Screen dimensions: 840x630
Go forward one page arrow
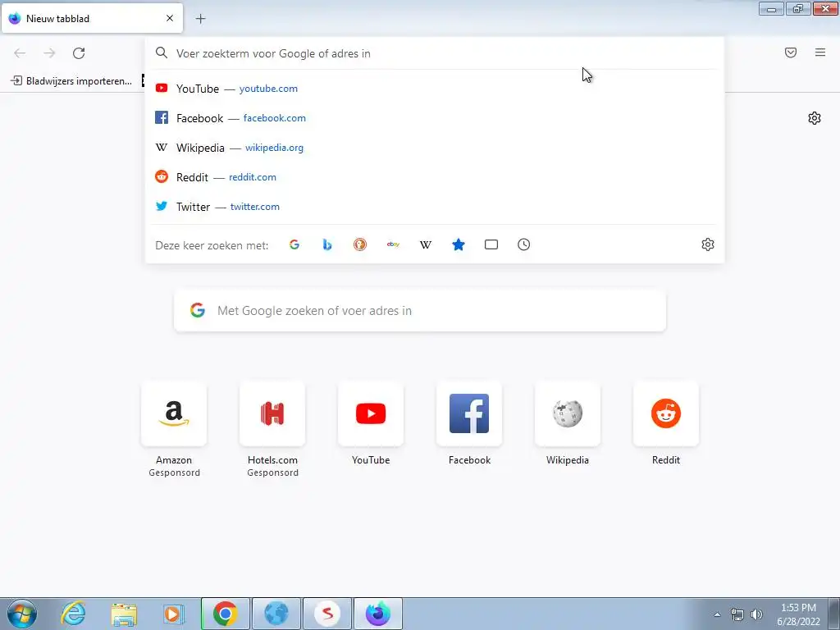(x=49, y=53)
